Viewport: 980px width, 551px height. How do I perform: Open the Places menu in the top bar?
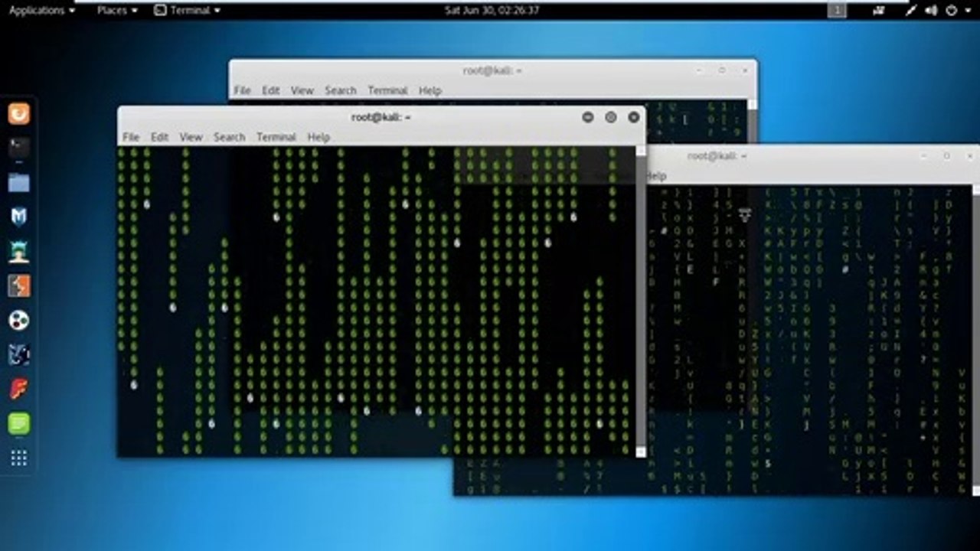pyautogui.click(x=117, y=11)
